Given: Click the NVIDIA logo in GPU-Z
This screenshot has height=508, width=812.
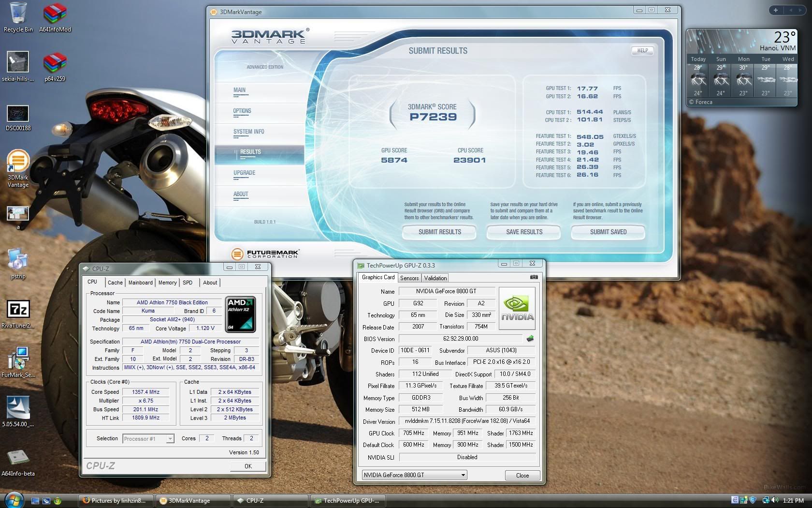Looking at the screenshot, I should [x=517, y=309].
